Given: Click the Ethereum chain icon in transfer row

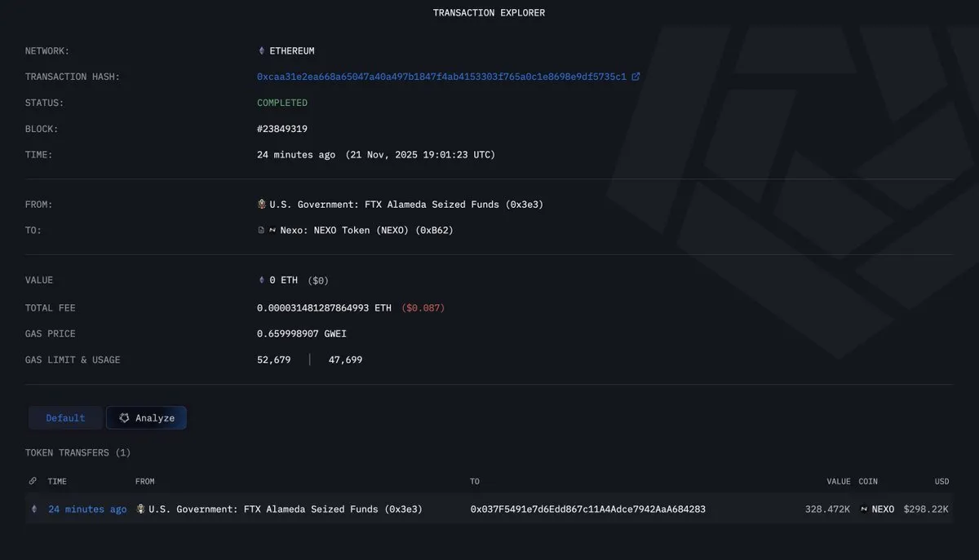Looking at the screenshot, I should tap(33, 509).
